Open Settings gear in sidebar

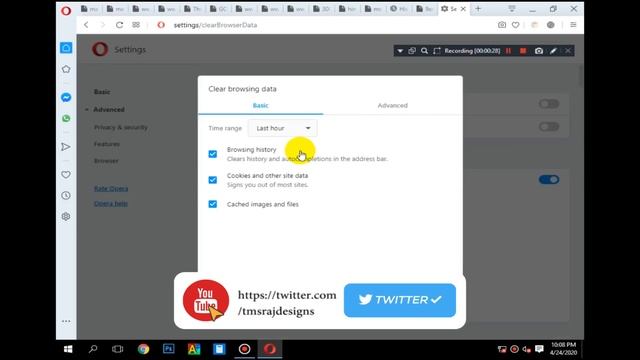(66, 216)
